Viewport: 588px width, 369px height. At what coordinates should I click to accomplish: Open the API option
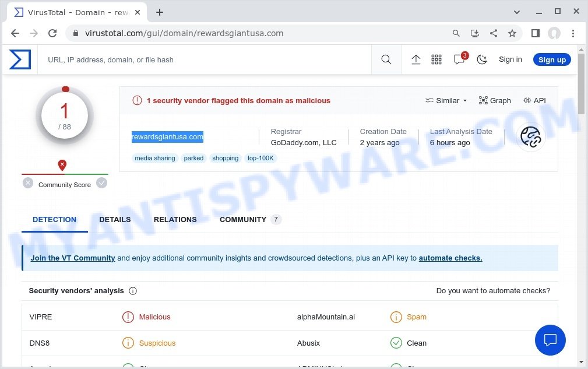[x=535, y=100]
